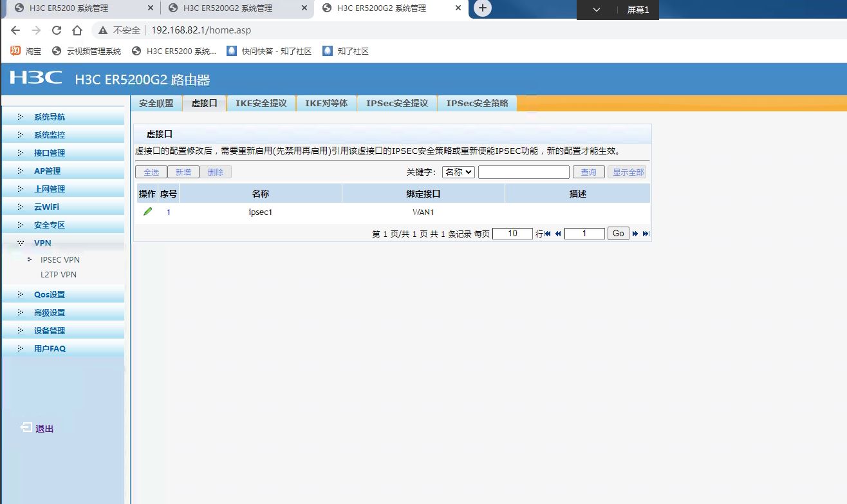The height and width of the screenshot is (504, 847).
Task: Open the IKE对等体 tab
Action: pyautogui.click(x=326, y=103)
